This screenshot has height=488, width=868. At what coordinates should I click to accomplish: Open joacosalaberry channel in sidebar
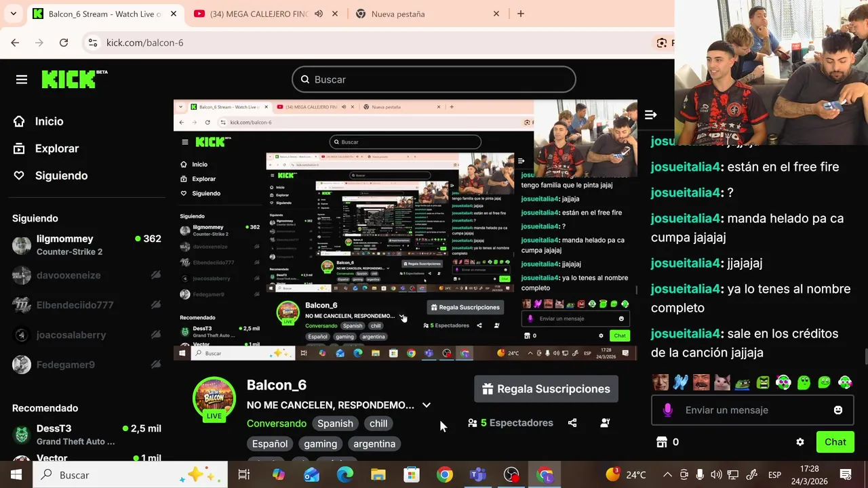coord(87,335)
